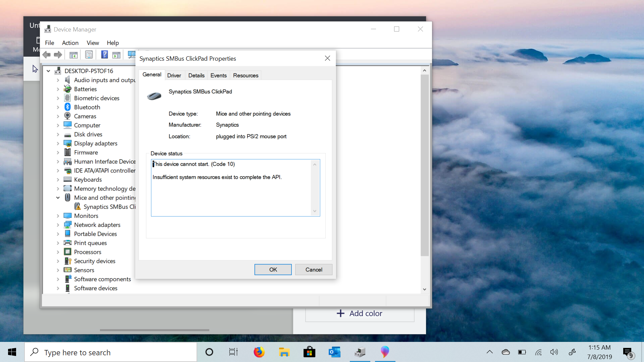This screenshot has height=362, width=644.
Task: Select the General tab
Action: click(152, 75)
